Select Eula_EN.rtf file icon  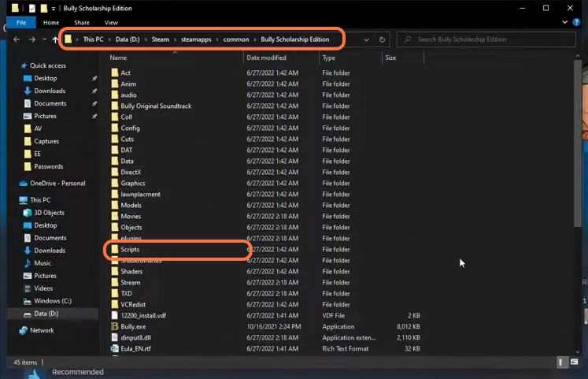(115, 348)
